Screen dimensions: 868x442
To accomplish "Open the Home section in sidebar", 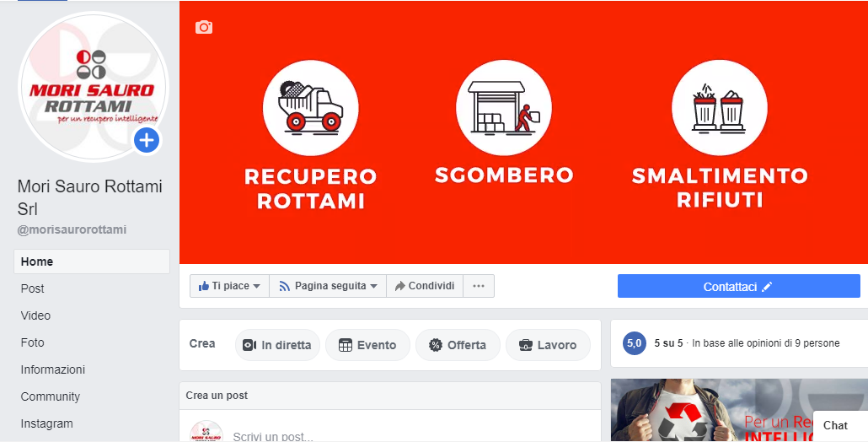I will 92,261.
